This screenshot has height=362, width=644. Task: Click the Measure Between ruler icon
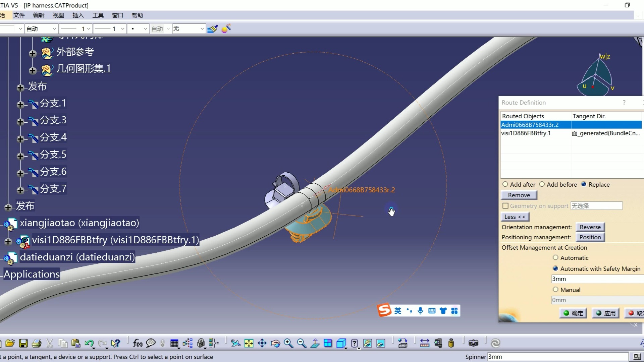tap(425, 343)
